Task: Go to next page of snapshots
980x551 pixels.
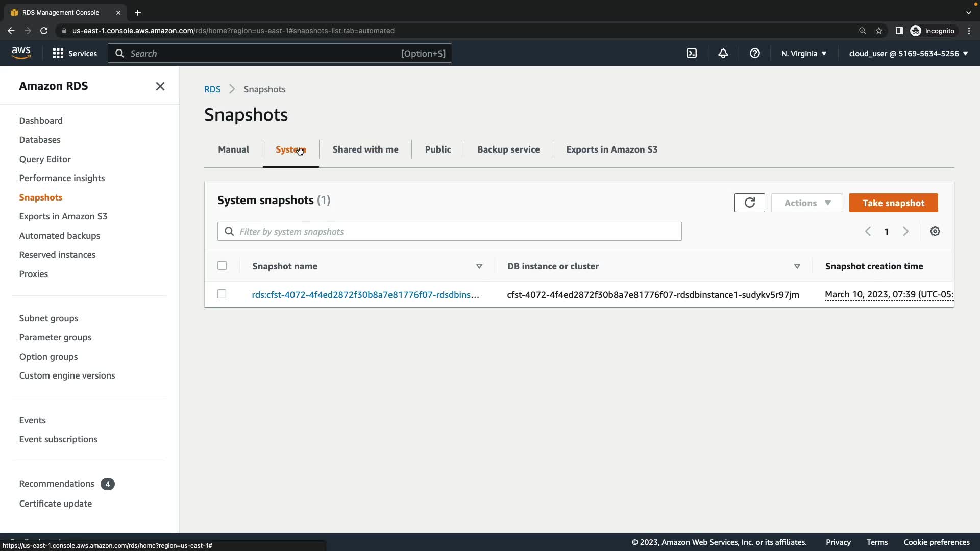Action: [x=905, y=231]
